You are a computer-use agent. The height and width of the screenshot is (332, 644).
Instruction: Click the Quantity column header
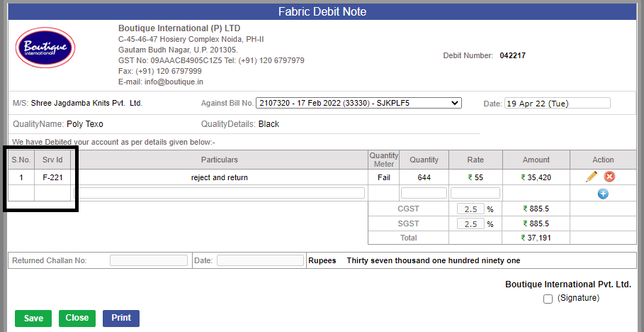(424, 160)
